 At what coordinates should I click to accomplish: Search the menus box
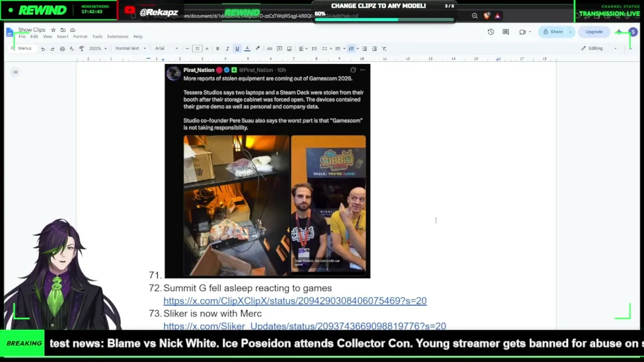(22, 49)
